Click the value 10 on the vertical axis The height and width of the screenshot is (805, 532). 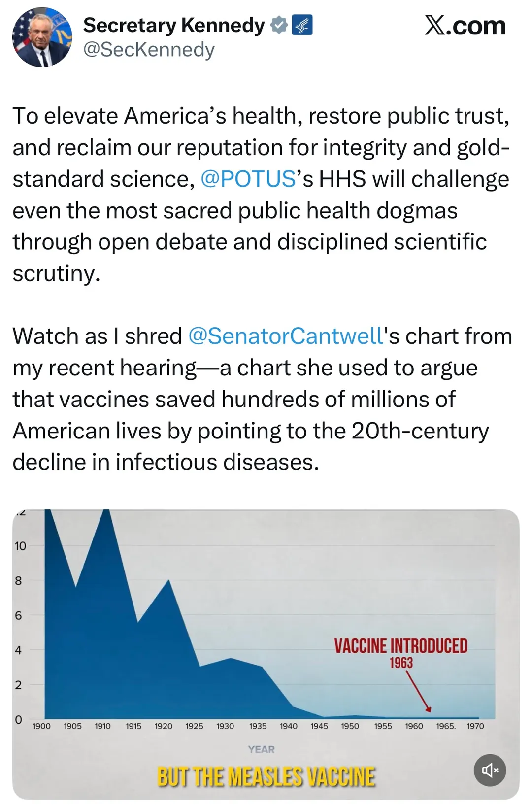coord(20,546)
